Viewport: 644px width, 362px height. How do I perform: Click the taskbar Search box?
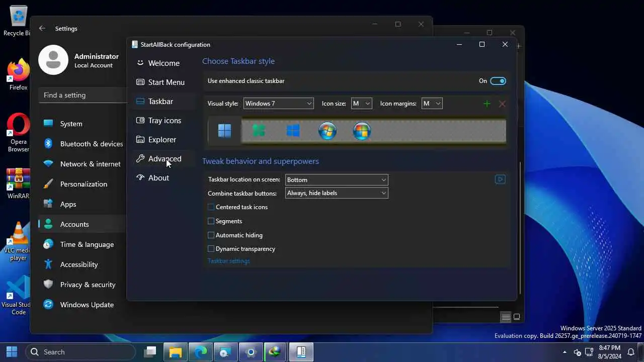[x=80, y=352]
